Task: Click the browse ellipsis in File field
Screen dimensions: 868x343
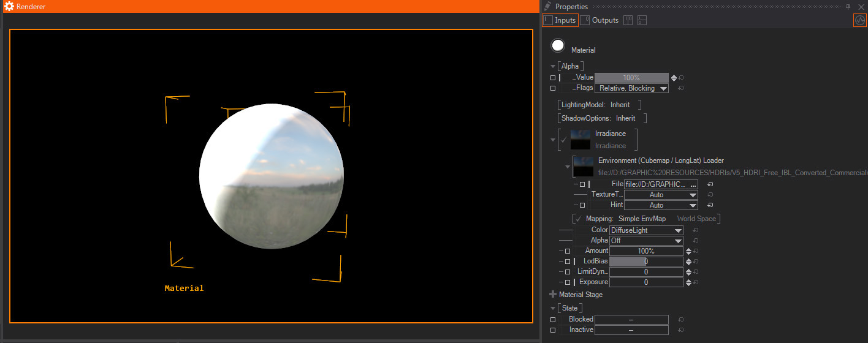Action: pyautogui.click(x=693, y=184)
